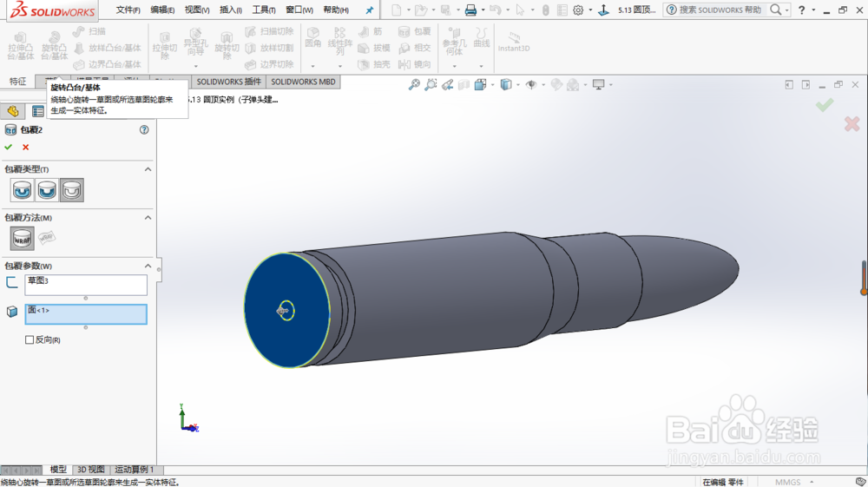Viewport: 868px width, 487px height.
Task: Select the Lofted Cut (放样切割) tool
Action: pyautogui.click(x=269, y=48)
